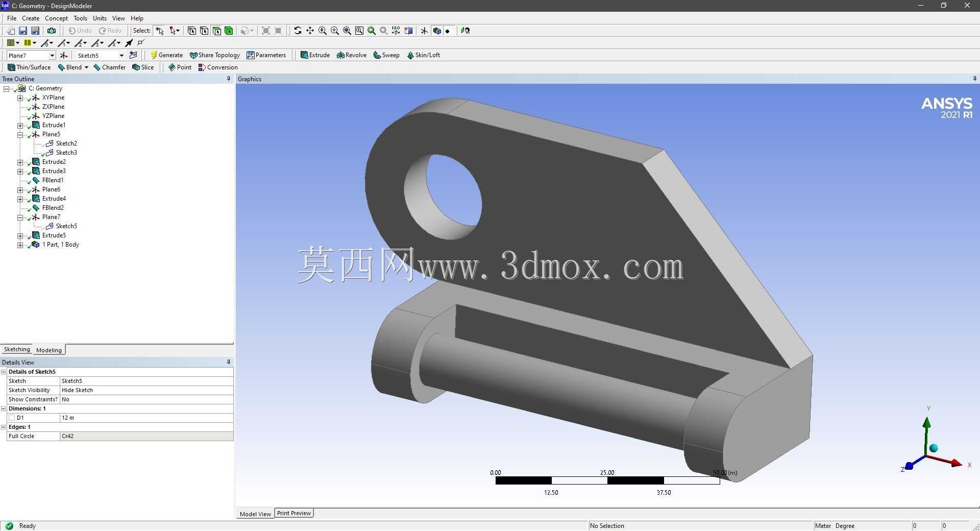Open the Plane7 active plane dropdown

pos(52,55)
